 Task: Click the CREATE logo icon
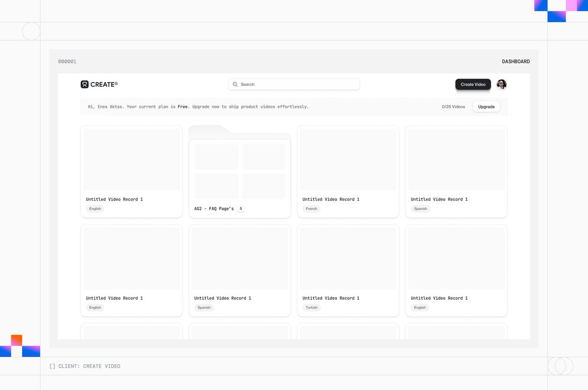pos(84,84)
